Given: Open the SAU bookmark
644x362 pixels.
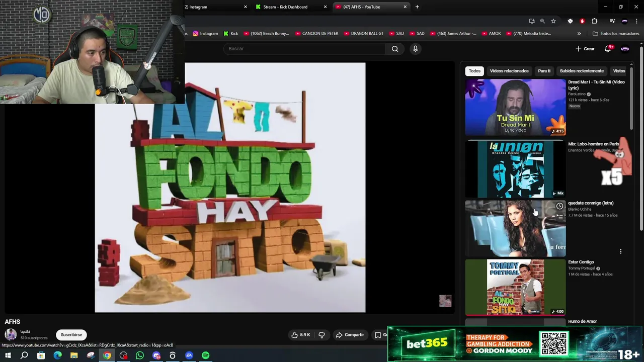Looking at the screenshot, I should [x=396, y=34].
